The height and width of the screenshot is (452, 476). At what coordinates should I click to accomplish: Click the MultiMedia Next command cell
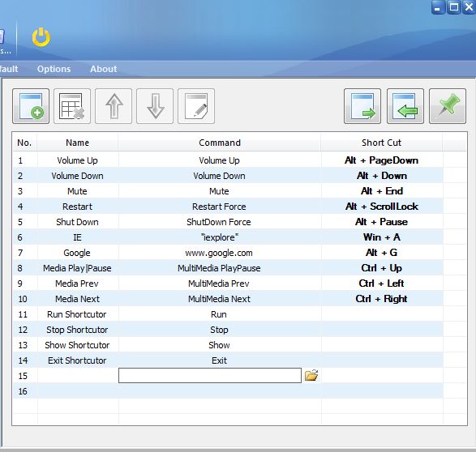pos(220,299)
